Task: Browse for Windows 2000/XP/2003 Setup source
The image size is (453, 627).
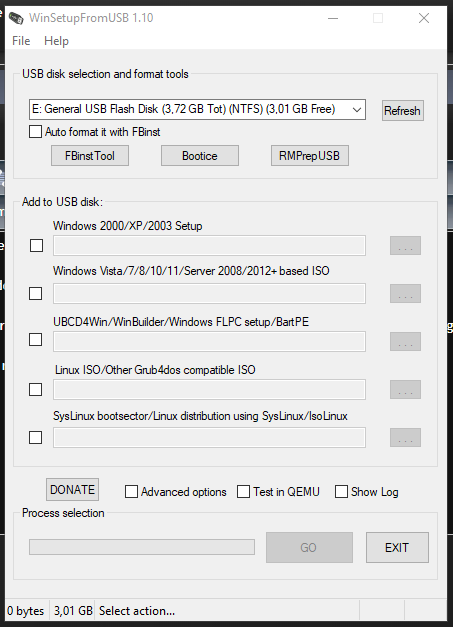Action: pyautogui.click(x=405, y=246)
